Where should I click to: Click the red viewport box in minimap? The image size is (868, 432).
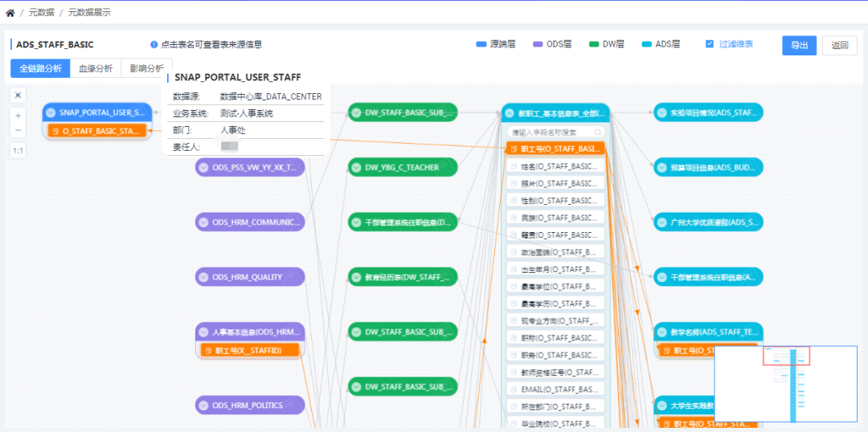786,356
